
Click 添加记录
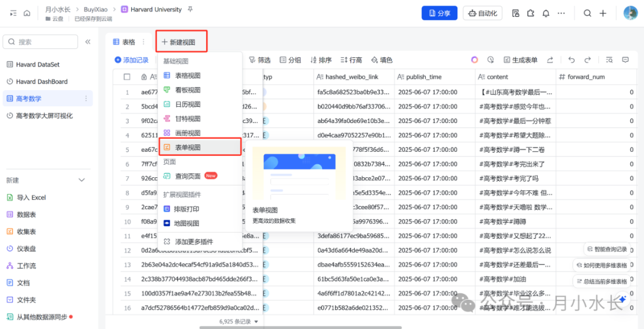tap(131, 60)
